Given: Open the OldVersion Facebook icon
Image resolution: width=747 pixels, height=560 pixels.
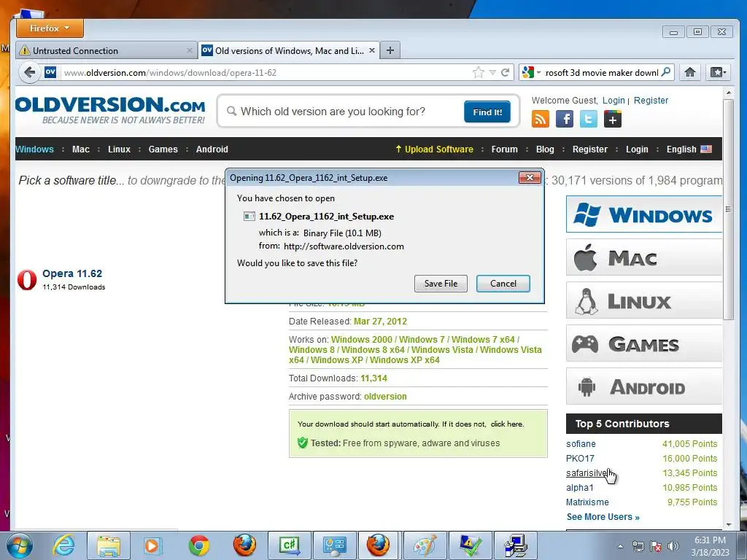Looking at the screenshot, I should point(565,119).
